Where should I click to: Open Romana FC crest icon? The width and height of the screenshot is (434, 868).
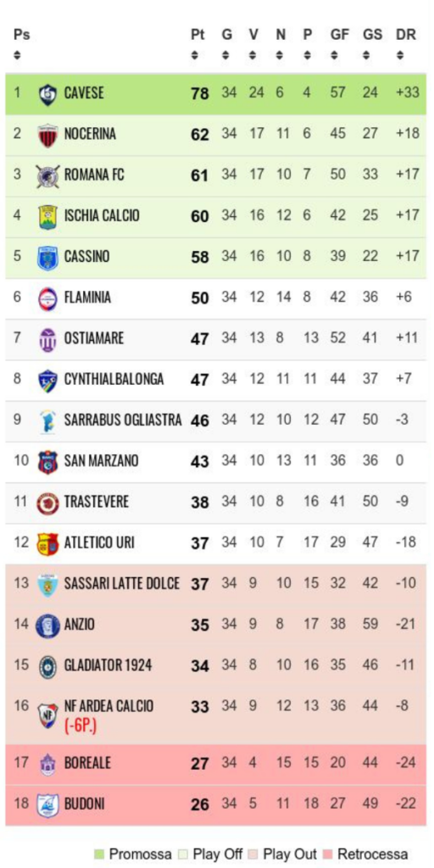click(x=47, y=175)
